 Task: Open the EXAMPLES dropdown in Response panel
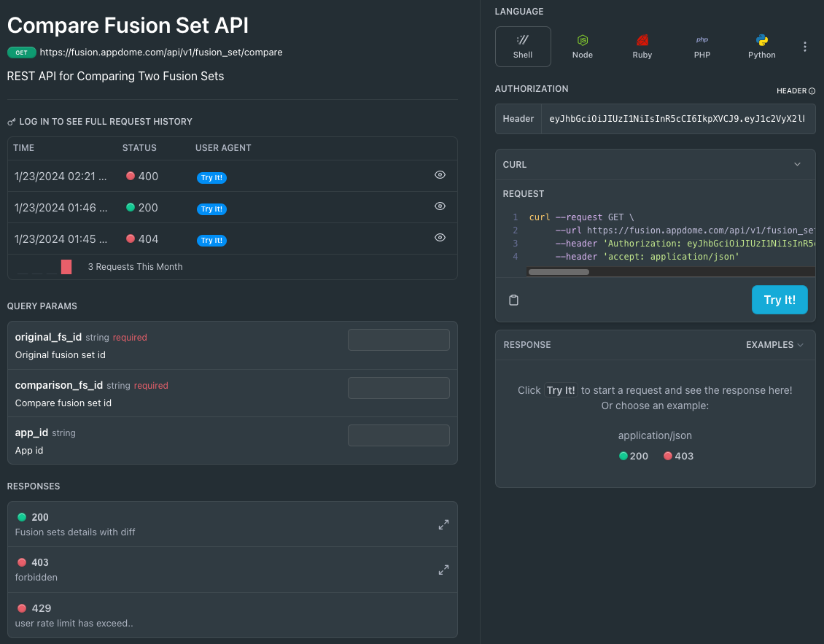(774, 344)
